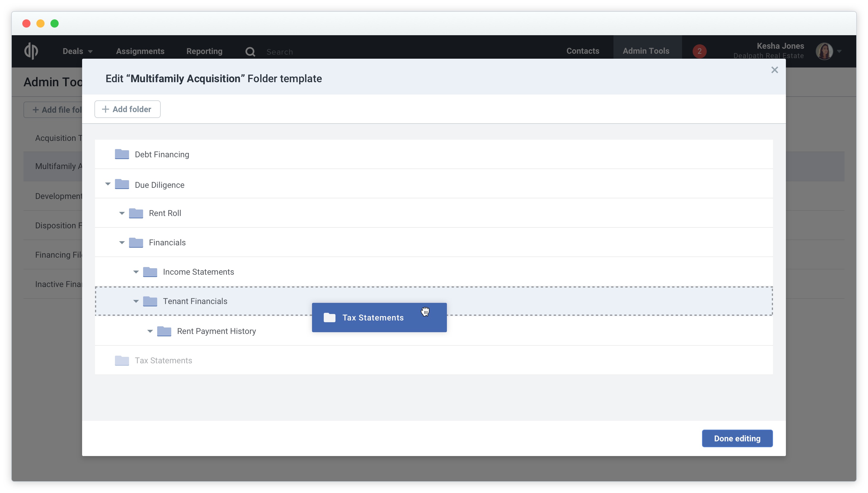Image resolution: width=868 pixels, height=493 pixels.
Task: Close the folder template dialog
Action: tap(774, 70)
